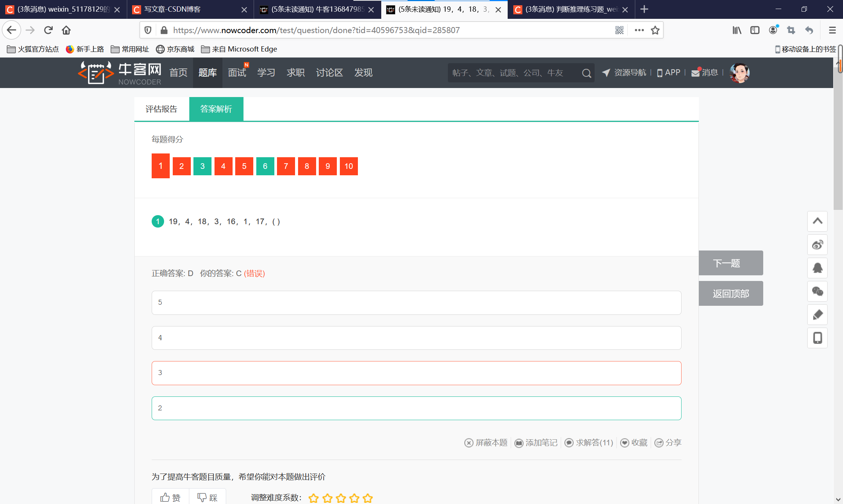This screenshot has height=504, width=843.
Task: Jump to question 2 score box
Action: (182, 166)
